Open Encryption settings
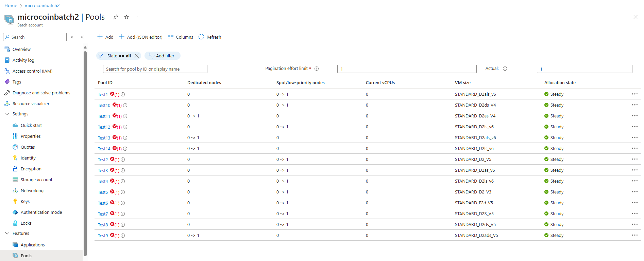 click(x=31, y=169)
